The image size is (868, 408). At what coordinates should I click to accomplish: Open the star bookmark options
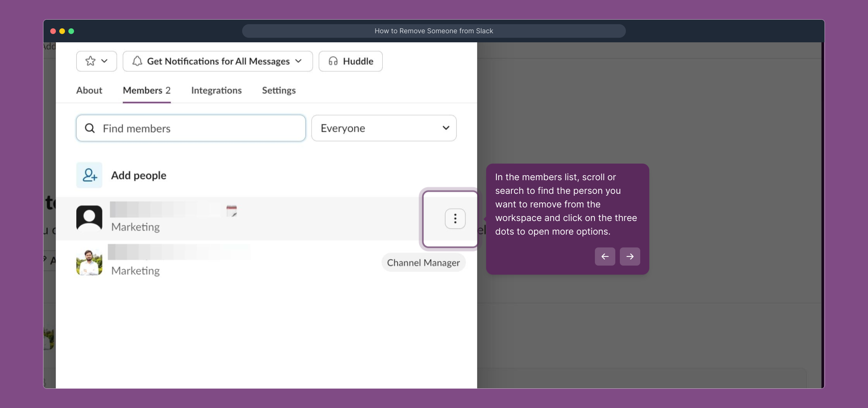click(91, 61)
